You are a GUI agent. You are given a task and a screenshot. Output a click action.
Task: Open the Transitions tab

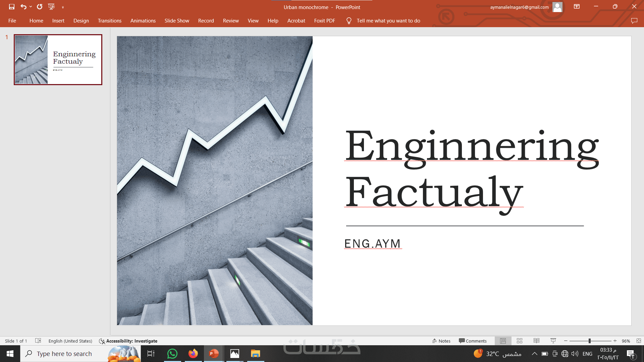click(109, 21)
